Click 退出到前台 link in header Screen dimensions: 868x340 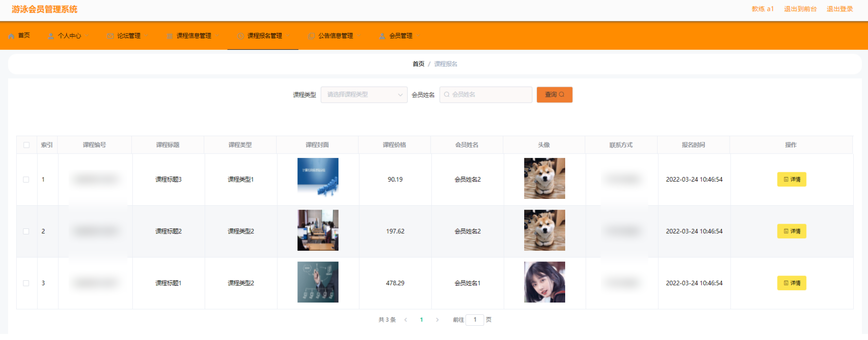tap(800, 9)
